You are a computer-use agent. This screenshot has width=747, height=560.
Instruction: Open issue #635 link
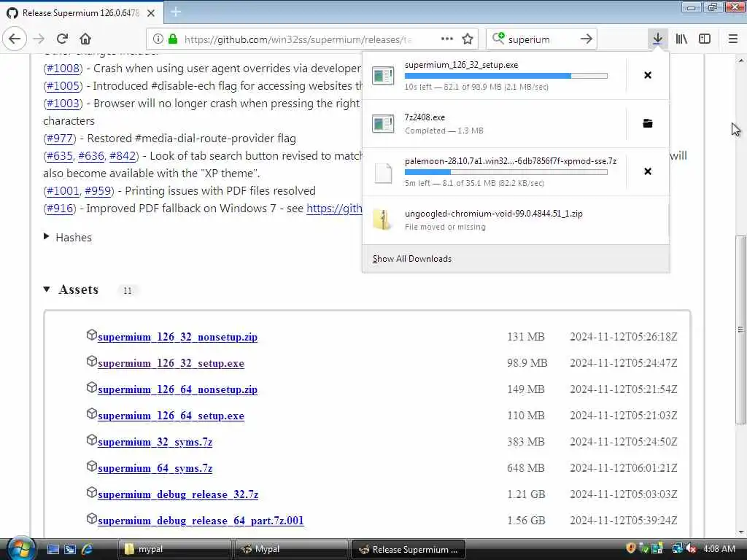60,156
